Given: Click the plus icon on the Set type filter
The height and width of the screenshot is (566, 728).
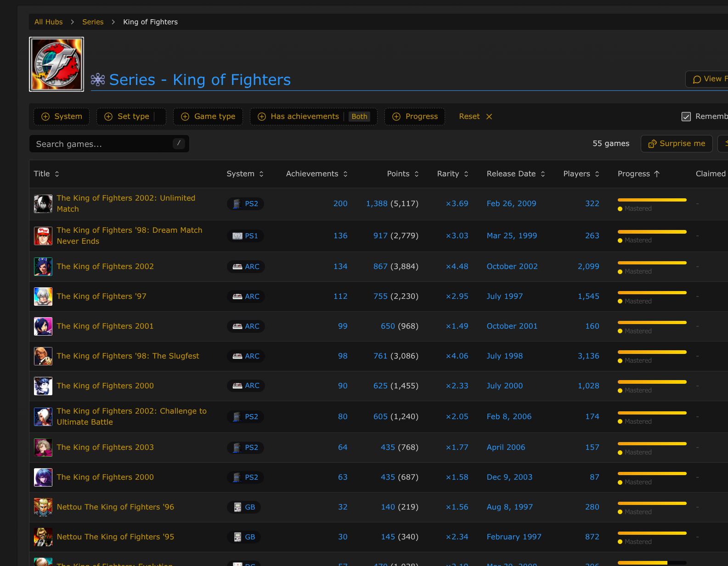Looking at the screenshot, I should pos(108,117).
